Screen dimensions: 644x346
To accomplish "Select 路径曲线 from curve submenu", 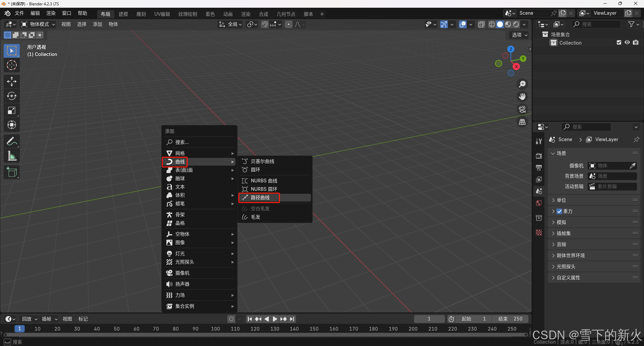I will (275, 197).
